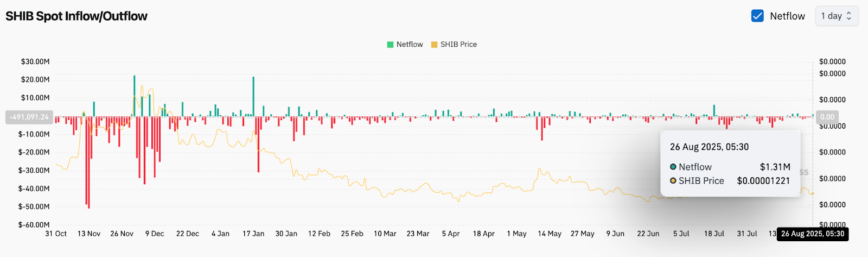Click the "17 Jan" x-axis date label
This screenshot has width=868, height=257.
[x=253, y=234]
